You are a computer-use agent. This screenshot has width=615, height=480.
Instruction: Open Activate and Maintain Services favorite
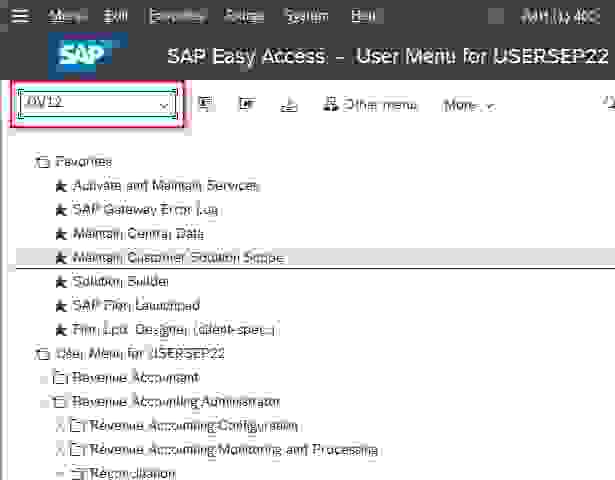165,185
